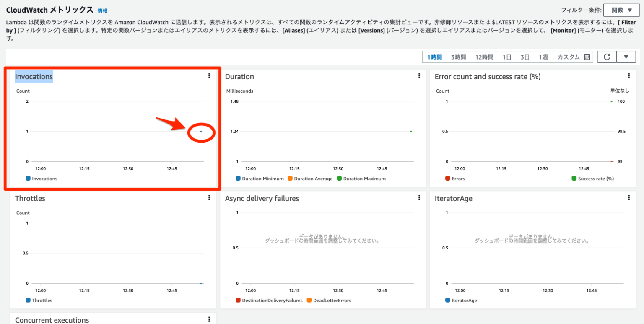The width and height of the screenshot is (644, 324).
Task: Open the Async delivery failures options menu
Action: [419, 198]
